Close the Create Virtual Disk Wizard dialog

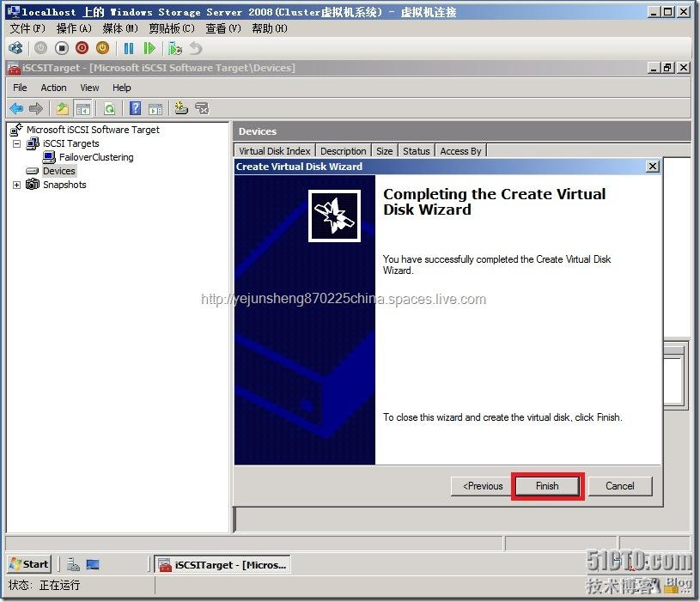tap(653, 167)
